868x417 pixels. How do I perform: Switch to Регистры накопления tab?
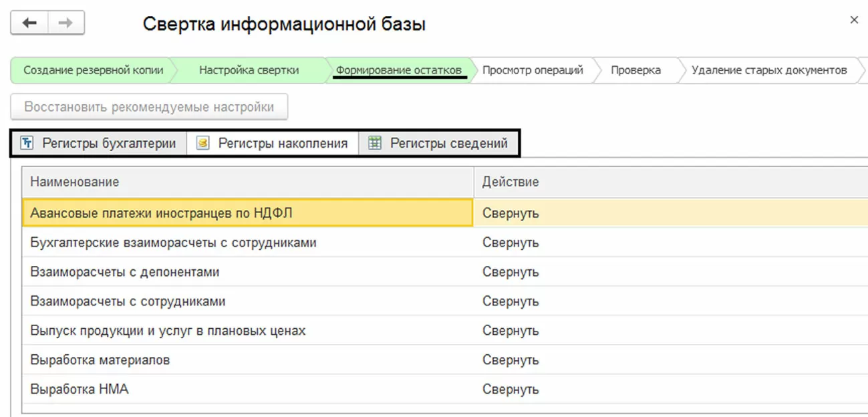(273, 143)
